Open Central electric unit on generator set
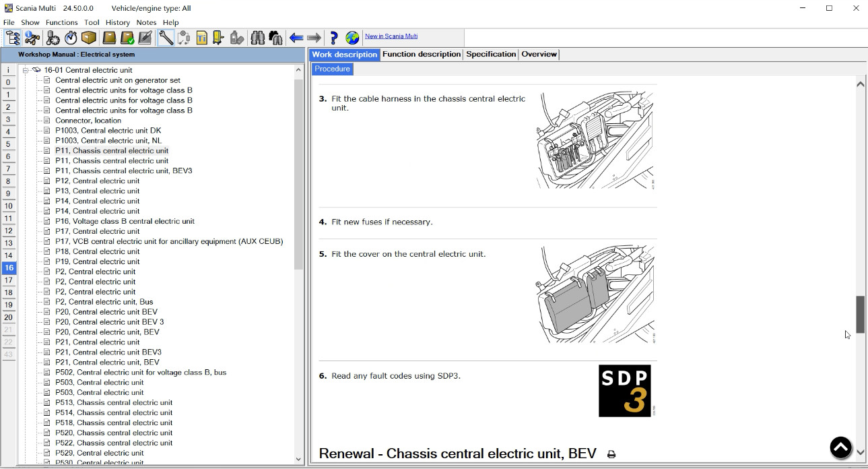 coord(118,80)
